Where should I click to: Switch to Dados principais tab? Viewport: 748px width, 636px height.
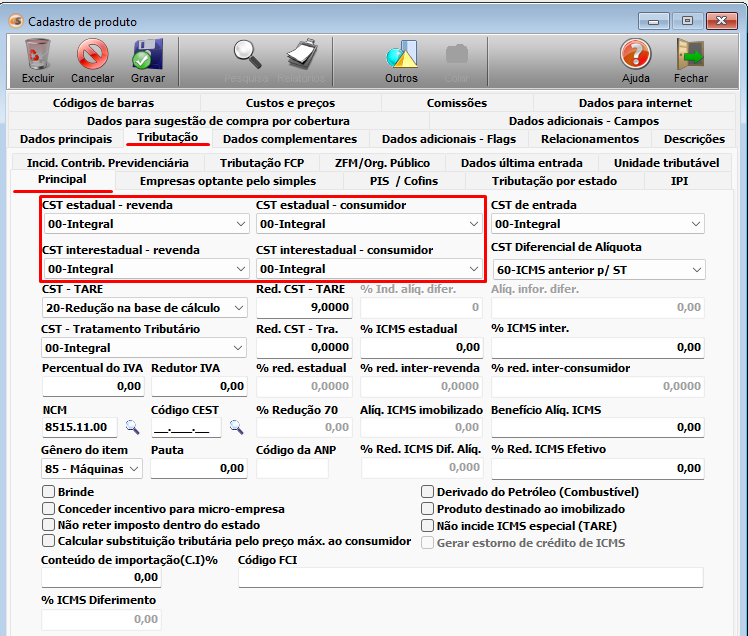65,139
